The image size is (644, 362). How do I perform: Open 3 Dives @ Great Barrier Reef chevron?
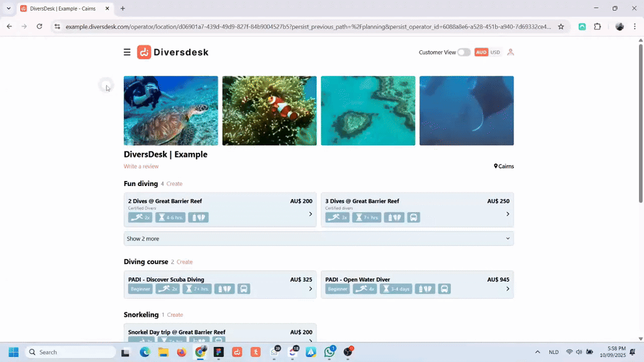coord(508,214)
